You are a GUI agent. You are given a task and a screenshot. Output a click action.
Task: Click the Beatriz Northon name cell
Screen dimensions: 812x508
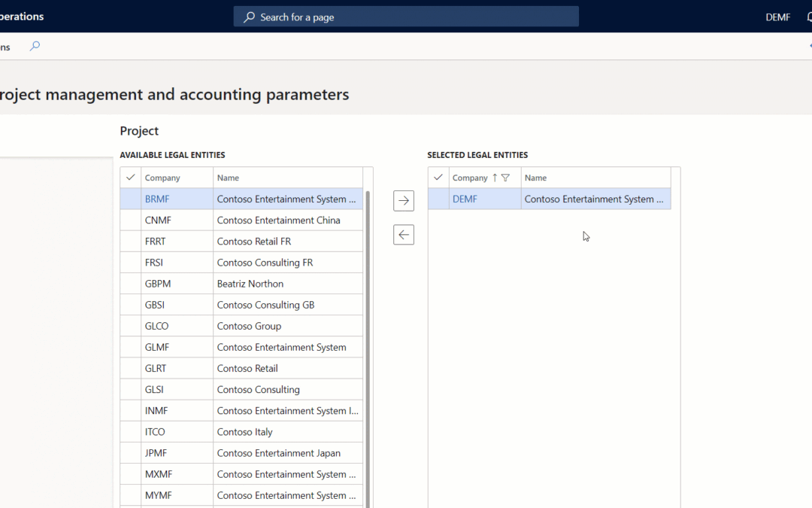coord(287,284)
